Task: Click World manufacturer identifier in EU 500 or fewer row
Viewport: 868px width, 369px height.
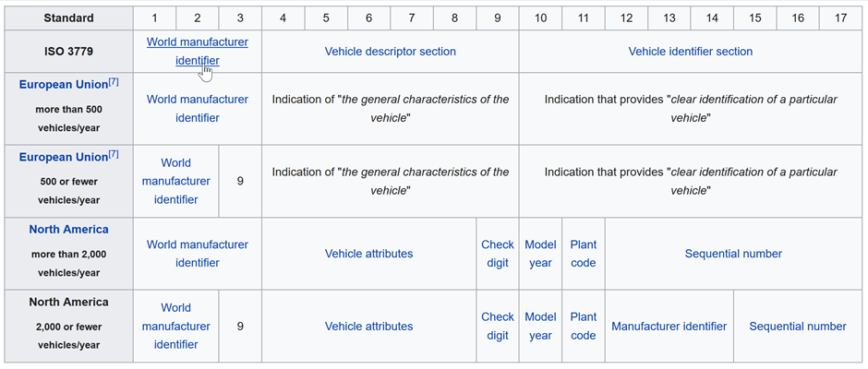Action: pos(176,181)
